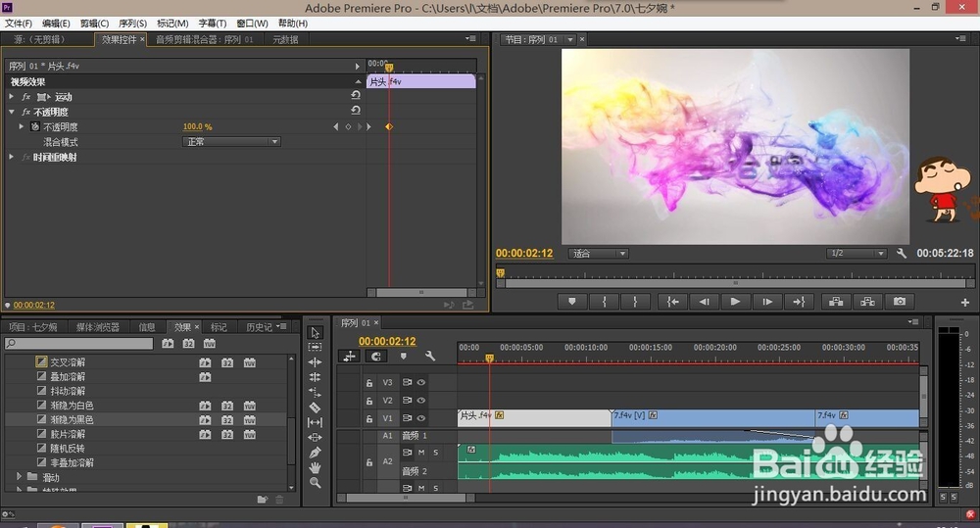Click the opacity 100.0 % value
The image size is (980, 528).
coord(198,126)
